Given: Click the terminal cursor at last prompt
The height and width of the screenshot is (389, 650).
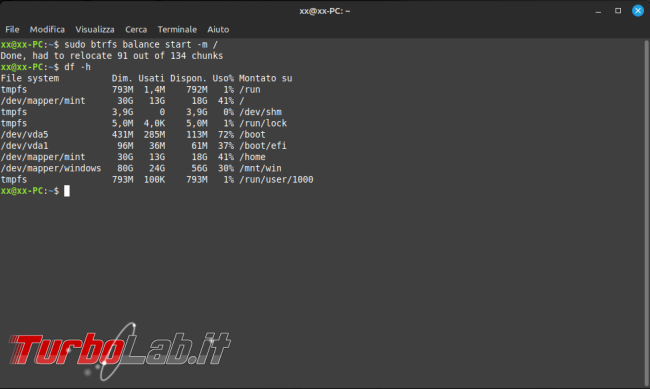Looking at the screenshot, I should [67, 191].
